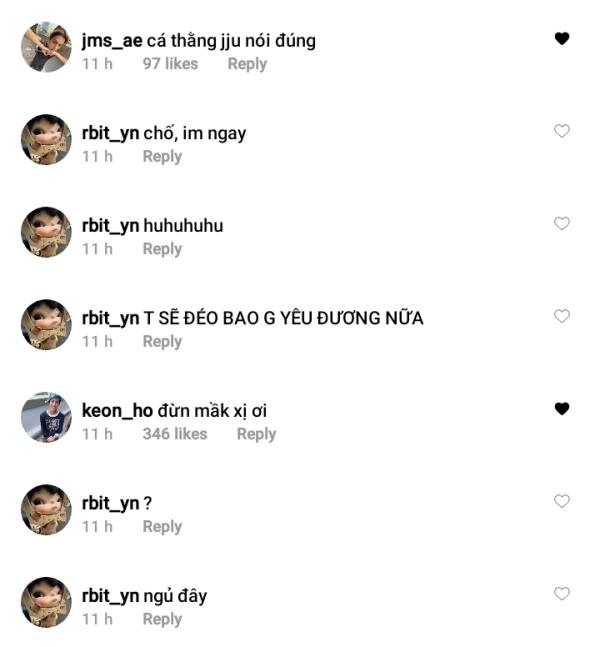Open jms_ae's profile picture

click(x=46, y=47)
